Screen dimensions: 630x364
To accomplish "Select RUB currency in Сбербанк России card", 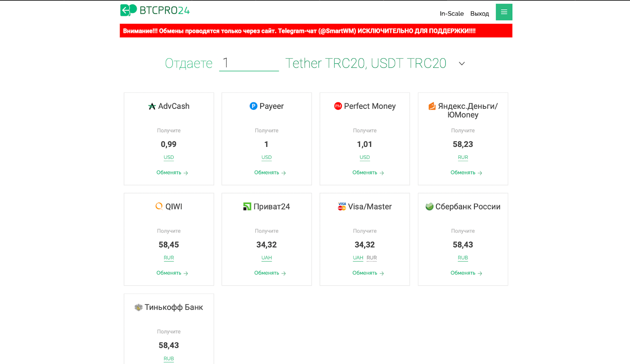I will click(463, 258).
